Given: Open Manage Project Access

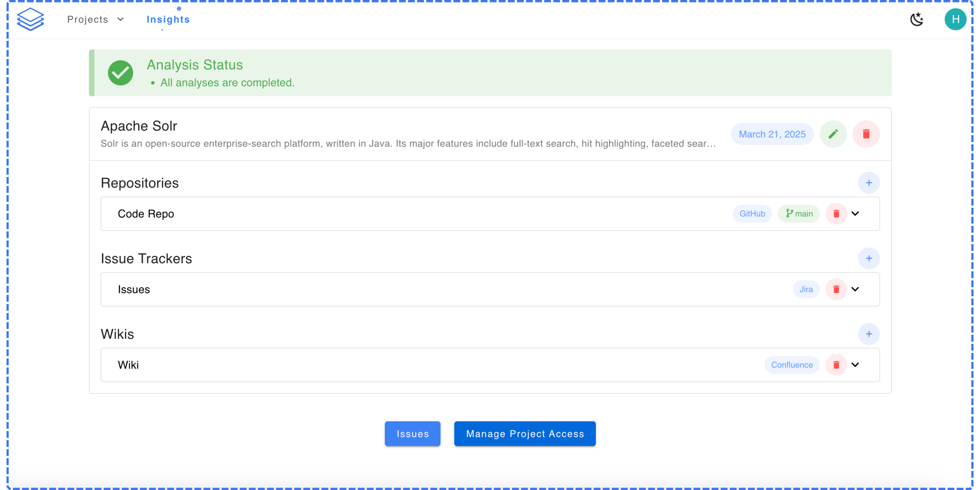Looking at the screenshot, I should (525, 434).
